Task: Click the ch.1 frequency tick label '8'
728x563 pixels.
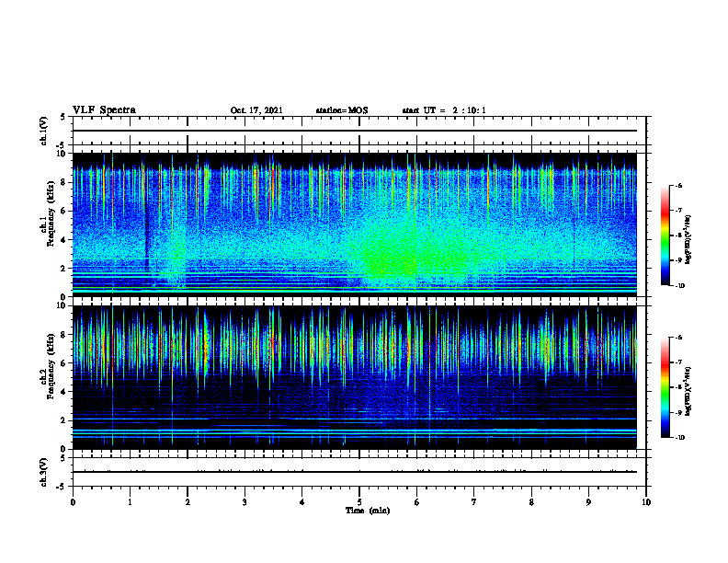Action: [64, 182]
